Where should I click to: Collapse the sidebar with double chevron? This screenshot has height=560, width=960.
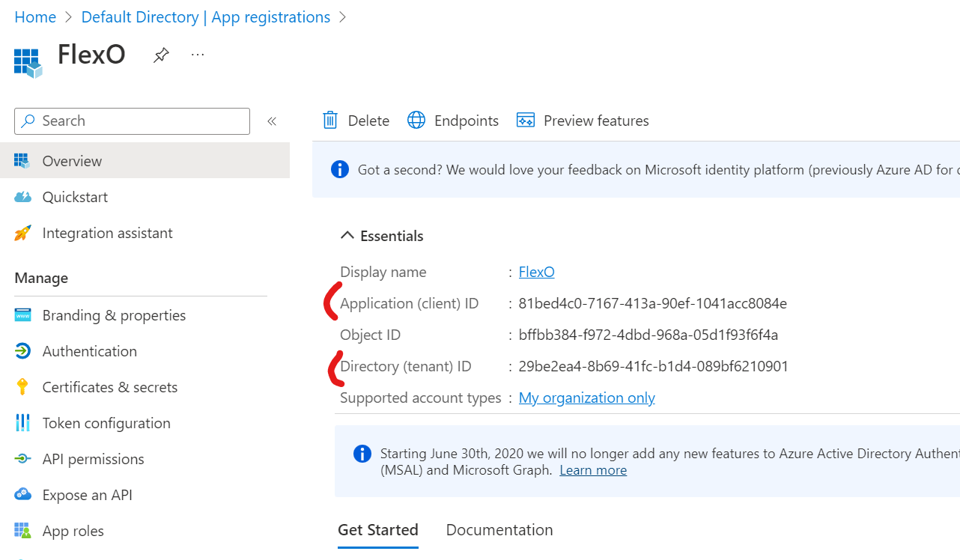(x=272, y=121)
